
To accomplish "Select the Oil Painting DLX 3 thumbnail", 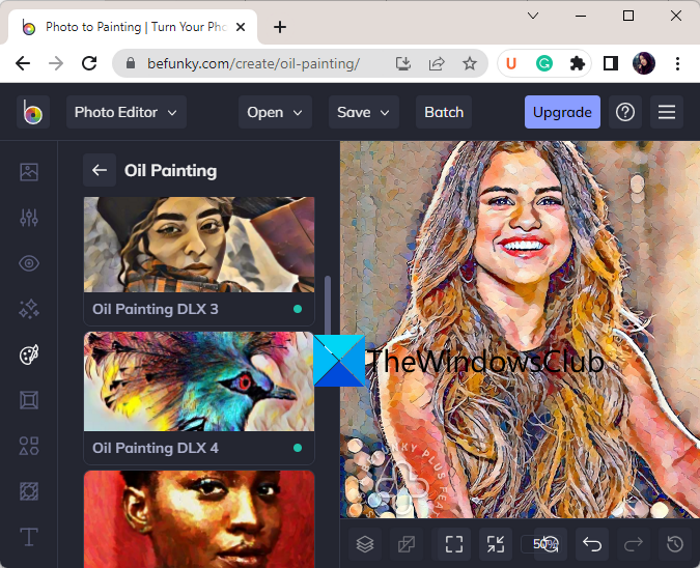I will (x=199, y=245).
